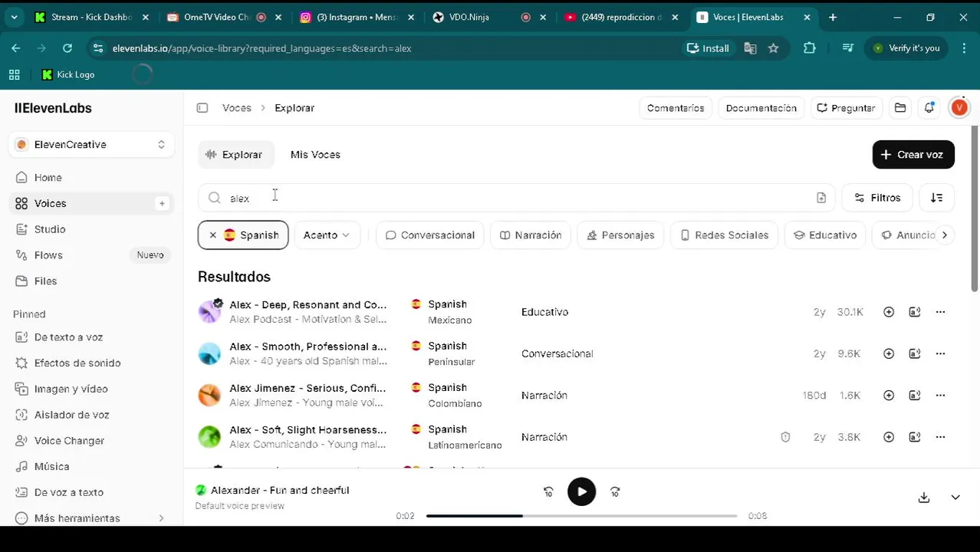Play the Alexander voice preview
The image size is (980, 552).
581,492
